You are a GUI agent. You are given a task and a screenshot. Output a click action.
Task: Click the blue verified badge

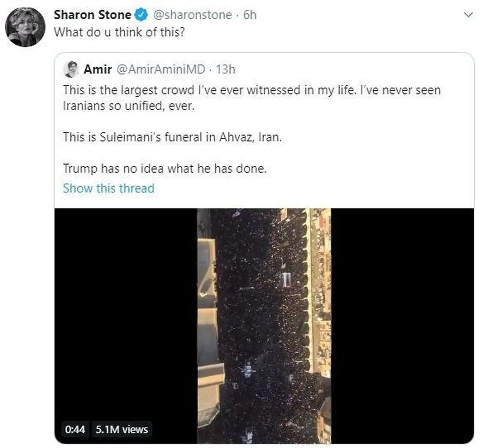pyautogui.click(x=140, y=15)
